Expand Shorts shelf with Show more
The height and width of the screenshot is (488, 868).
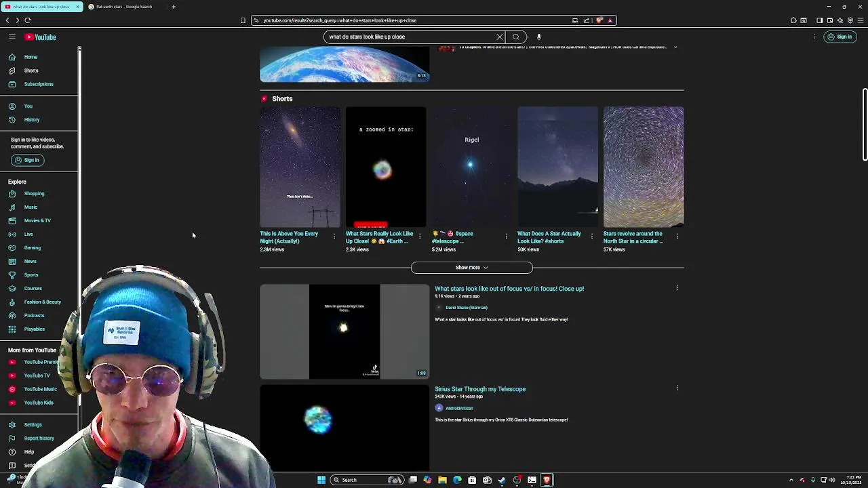471,268
